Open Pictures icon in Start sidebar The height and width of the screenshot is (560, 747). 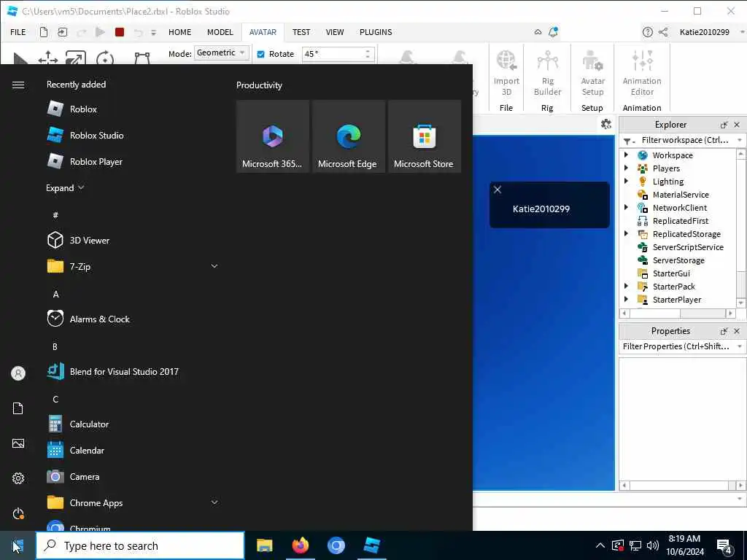18,443
